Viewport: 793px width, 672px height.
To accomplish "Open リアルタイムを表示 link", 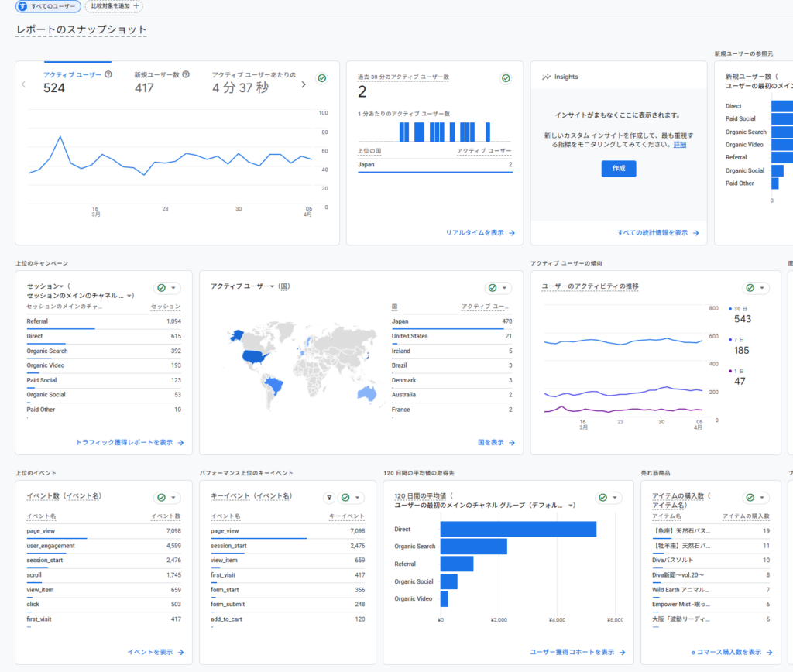I will click(x=480, y=232).
